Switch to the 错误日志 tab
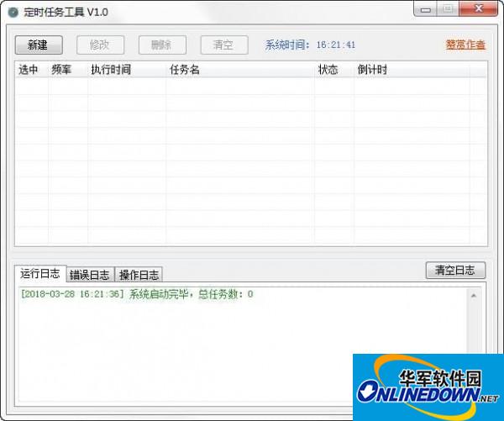This screenshot has height=421, width=504. pos(90,275)
